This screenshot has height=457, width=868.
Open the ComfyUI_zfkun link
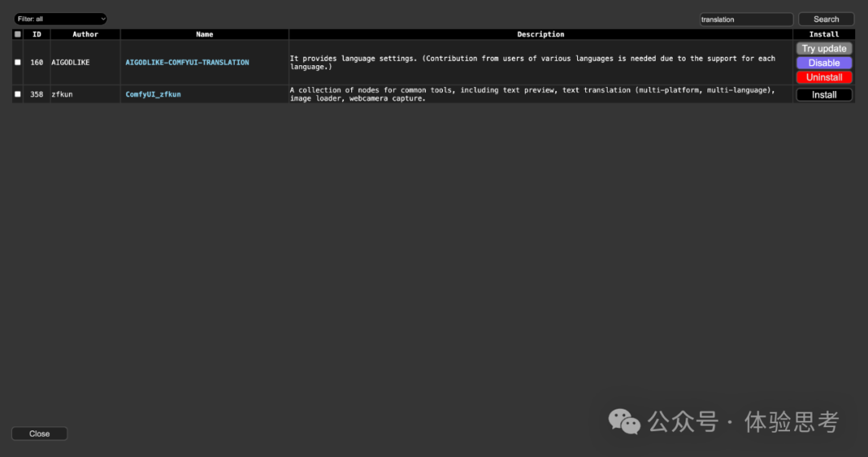click(x=153, y=94)
